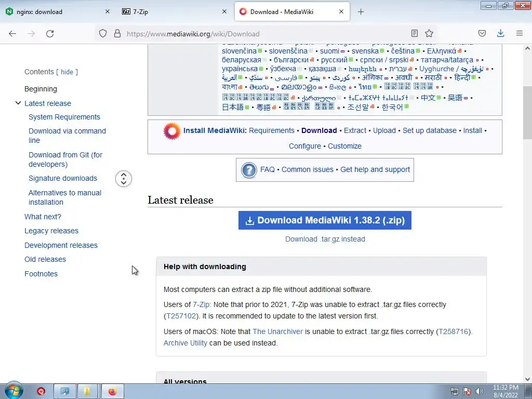Go to What next? section
Screen dimensions: 532x399
43,217
